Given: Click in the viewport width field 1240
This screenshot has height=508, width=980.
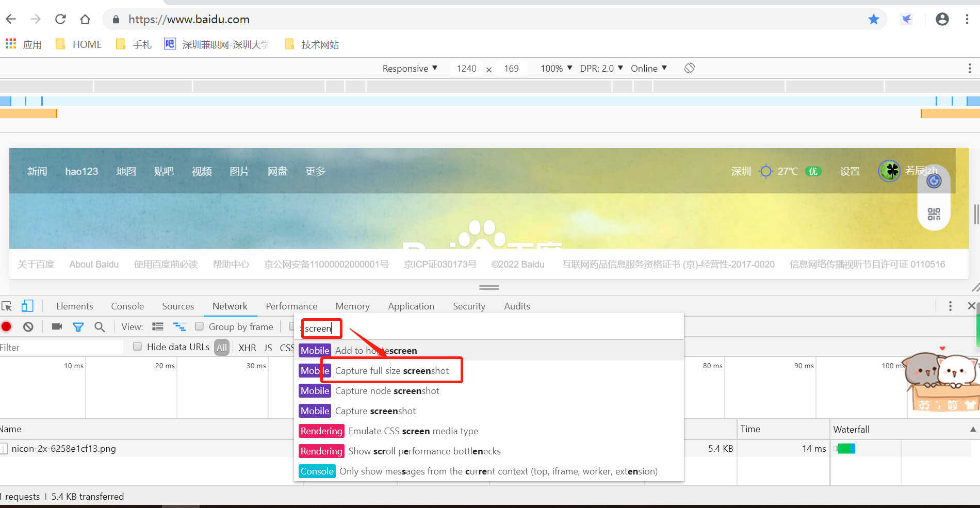Looking at the screenshot, I should 466,68.
